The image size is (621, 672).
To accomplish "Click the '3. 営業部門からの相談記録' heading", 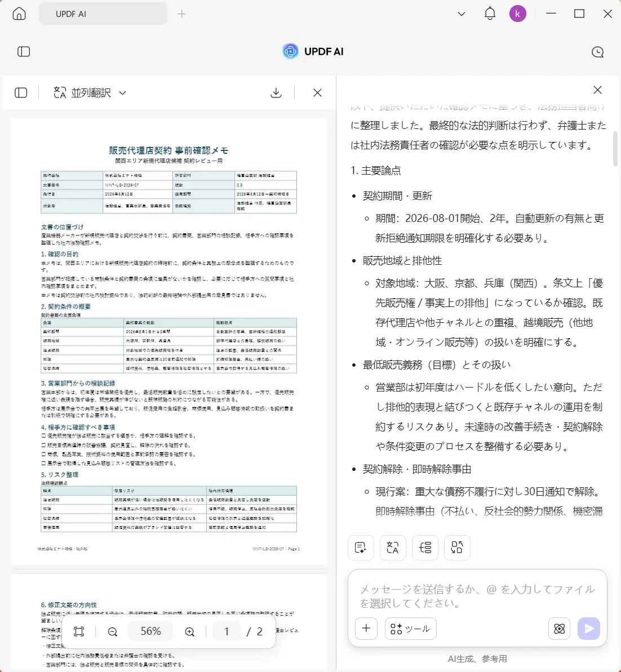I will click(78, 383).
